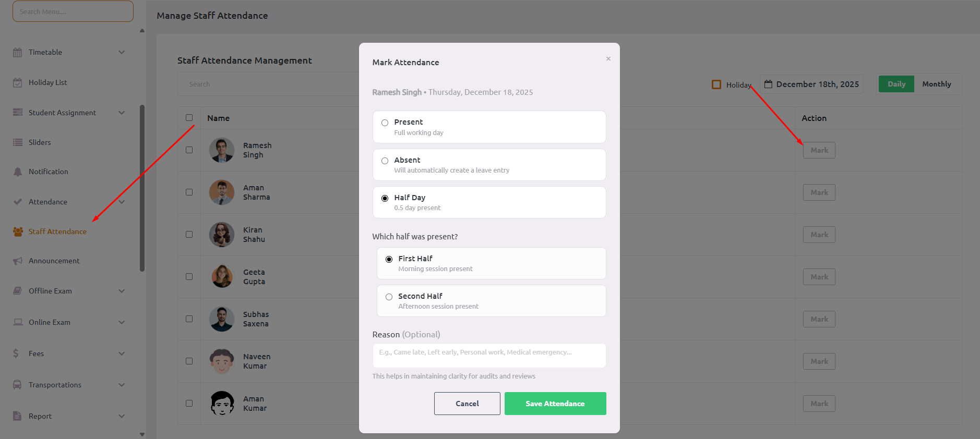Tick the Holiday checkbox
The width and height of the screenshot is (980, 439).
(716, 84)
